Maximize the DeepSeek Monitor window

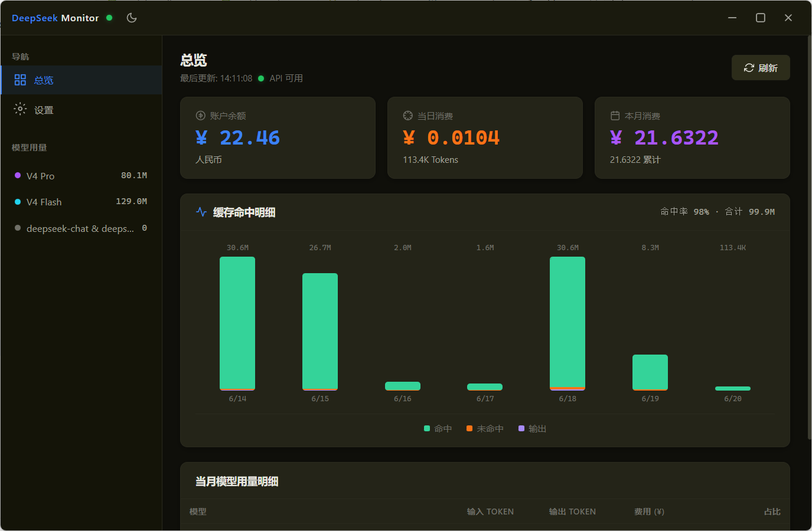point(761,18)
